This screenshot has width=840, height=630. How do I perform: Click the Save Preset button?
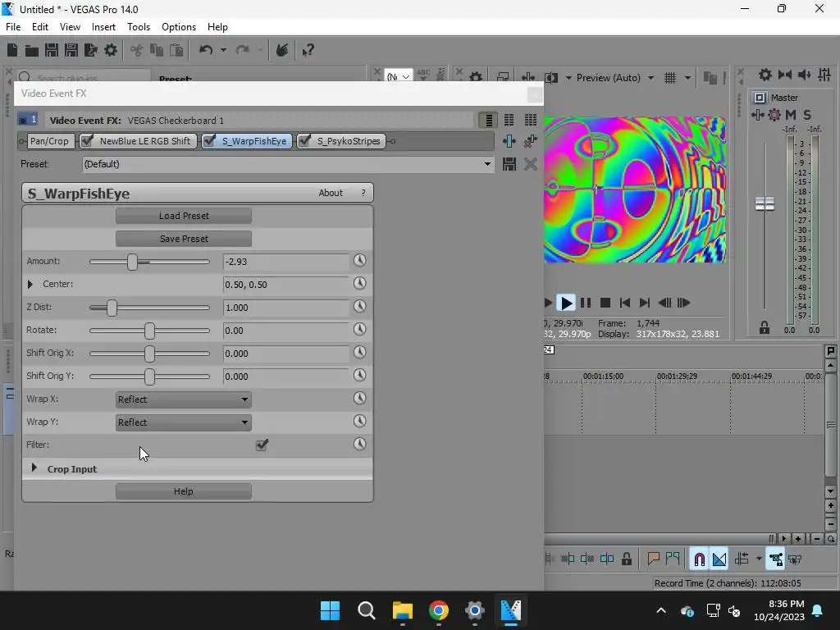pos(184,239)
